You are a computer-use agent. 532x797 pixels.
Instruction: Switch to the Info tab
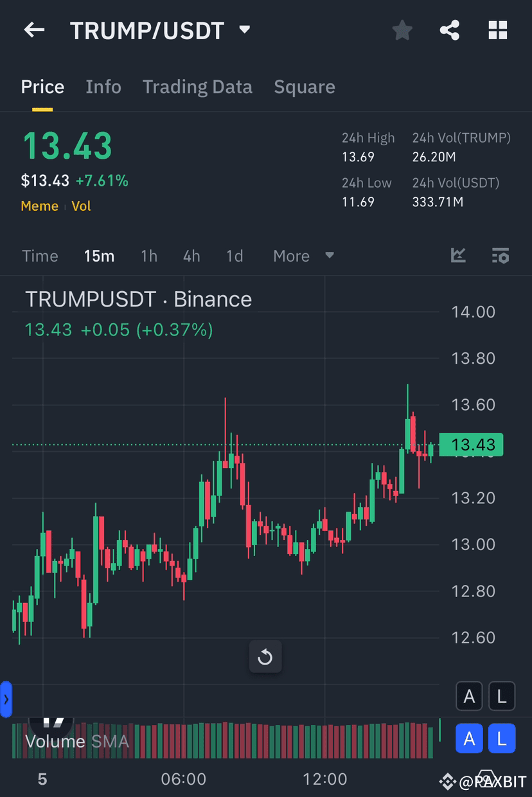pos(103,87)
